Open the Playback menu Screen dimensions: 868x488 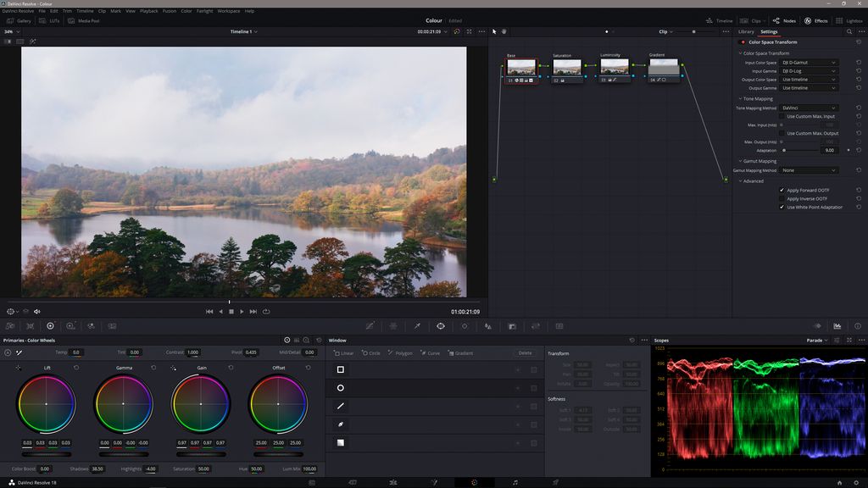149,11
